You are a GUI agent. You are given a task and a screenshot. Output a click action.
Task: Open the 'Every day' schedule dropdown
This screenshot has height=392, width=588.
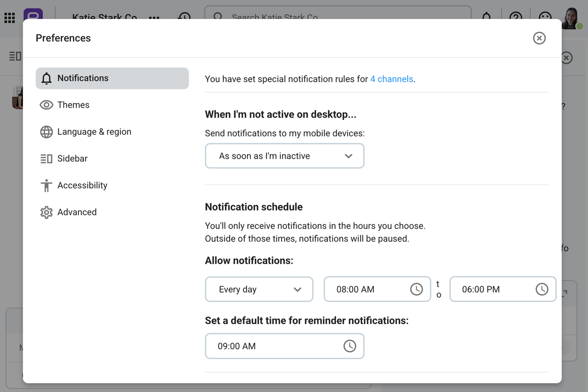[x=259, y=289]
